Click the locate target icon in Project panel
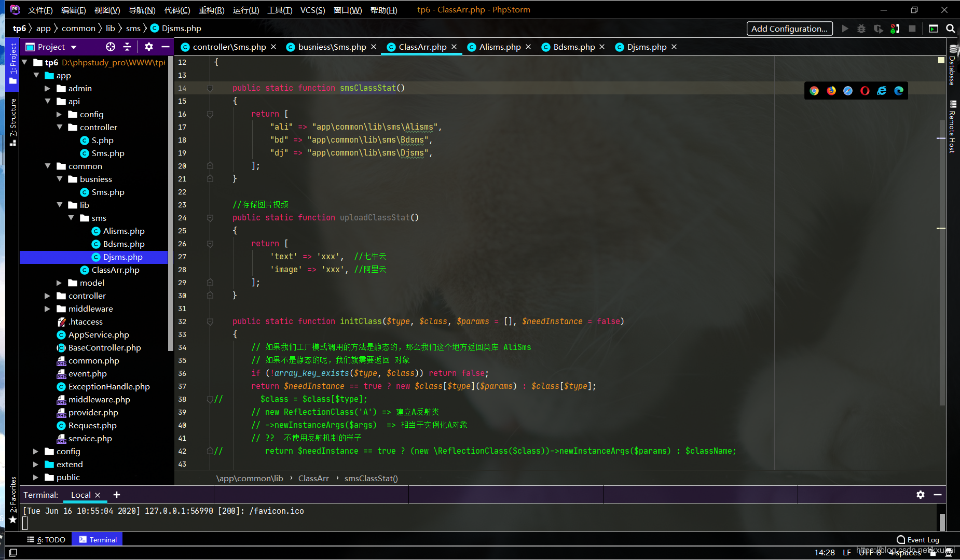The width and height of the screenshot is (960, 560). click(111, 47)
